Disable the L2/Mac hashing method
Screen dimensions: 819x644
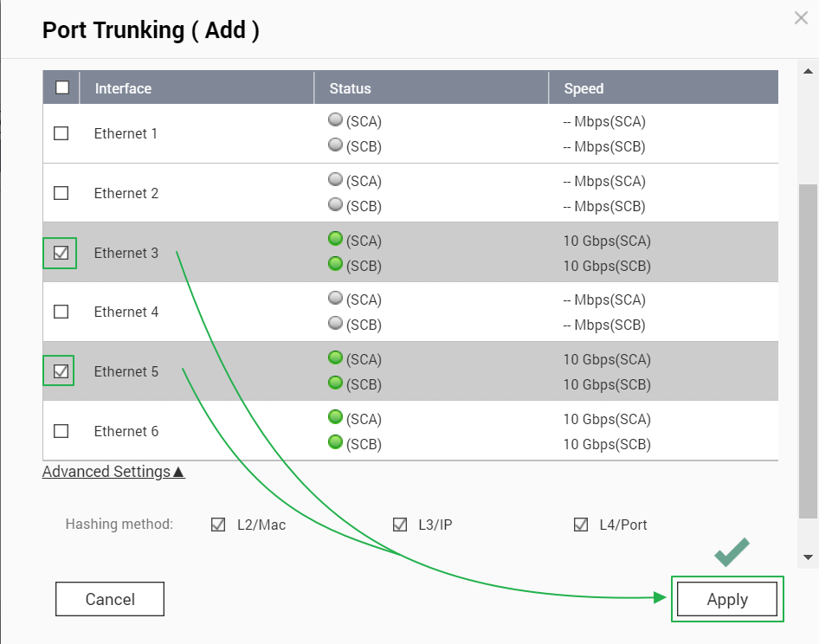[218, 525]
